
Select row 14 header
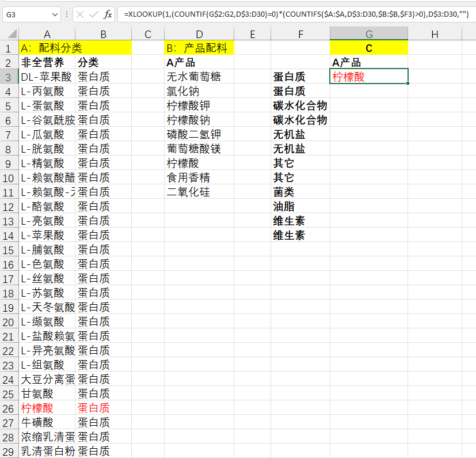tap(8, 235)
